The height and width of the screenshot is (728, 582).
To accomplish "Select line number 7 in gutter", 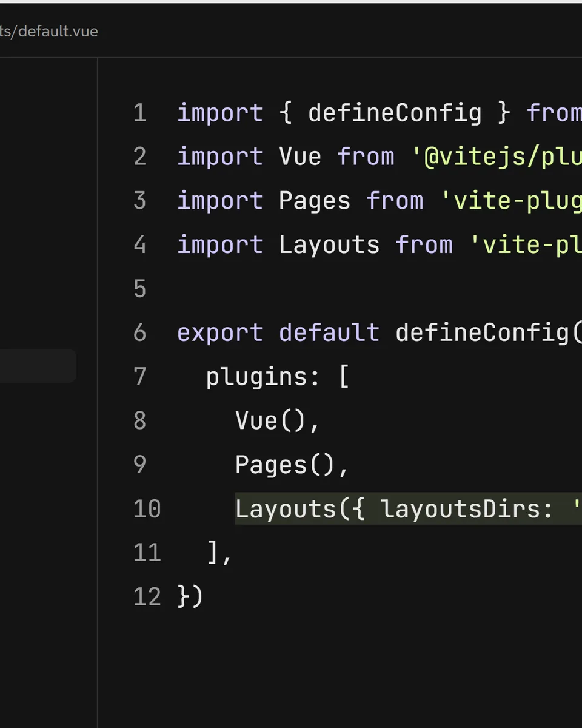I will click(x=140, y=377).
